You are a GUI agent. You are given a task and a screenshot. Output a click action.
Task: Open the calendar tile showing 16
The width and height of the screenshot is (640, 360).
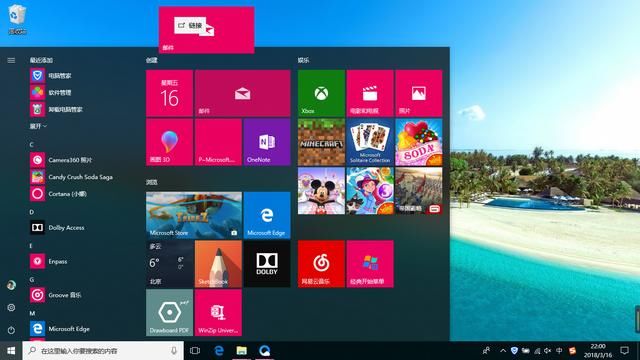(x=169, y=93)
